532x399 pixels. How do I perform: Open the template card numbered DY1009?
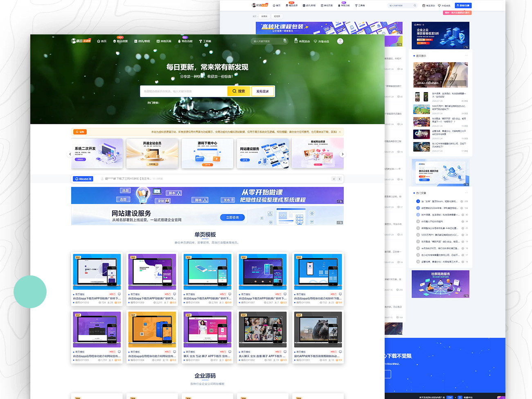[152, 279]
